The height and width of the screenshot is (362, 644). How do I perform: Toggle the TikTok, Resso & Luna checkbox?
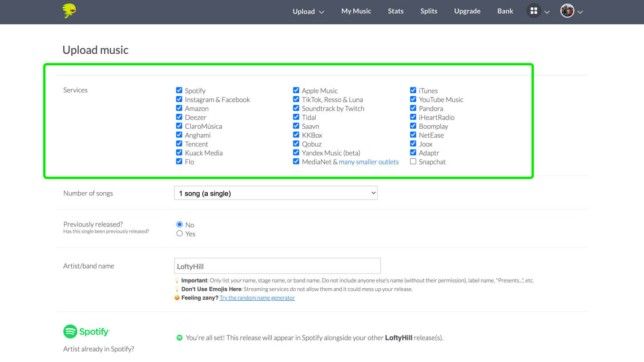pyautogui.click(x=296, y=99)
